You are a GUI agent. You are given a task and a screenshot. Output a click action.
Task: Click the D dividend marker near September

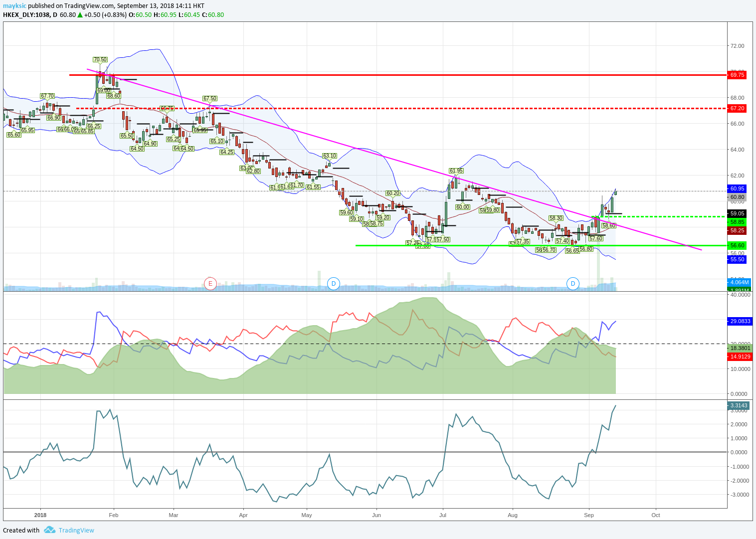573,284
